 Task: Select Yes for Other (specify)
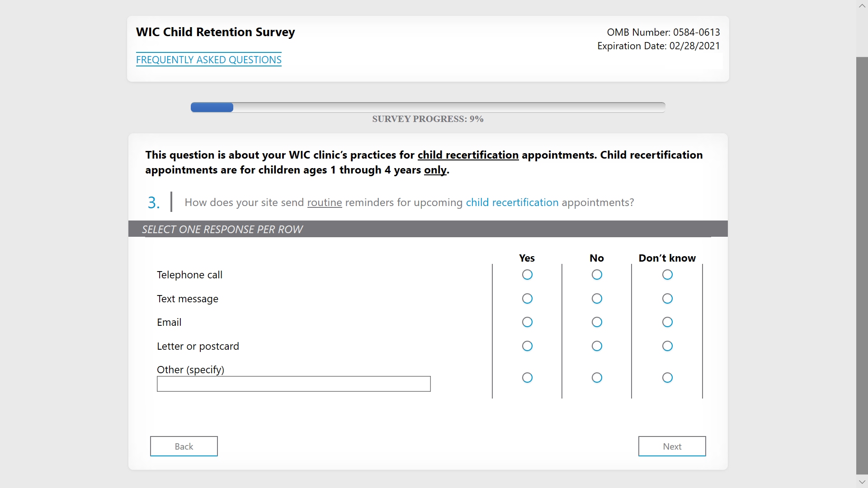pyautogui.click(x=527, y=378)
